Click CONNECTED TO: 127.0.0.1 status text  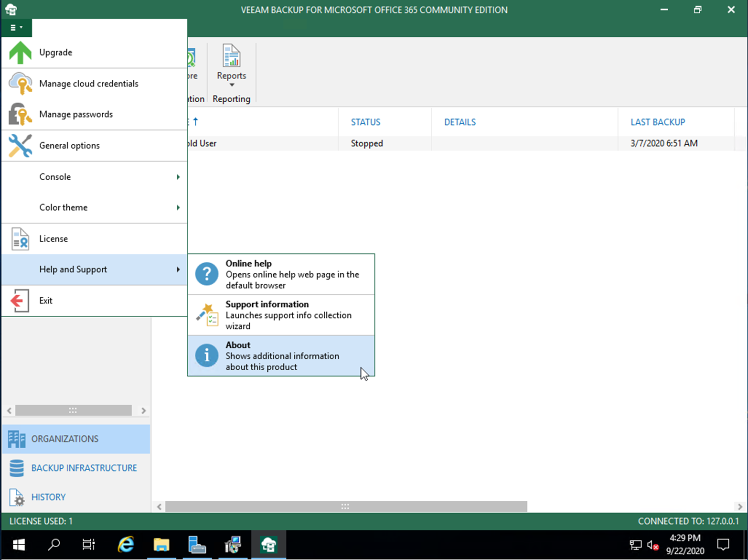coord(688,521)
